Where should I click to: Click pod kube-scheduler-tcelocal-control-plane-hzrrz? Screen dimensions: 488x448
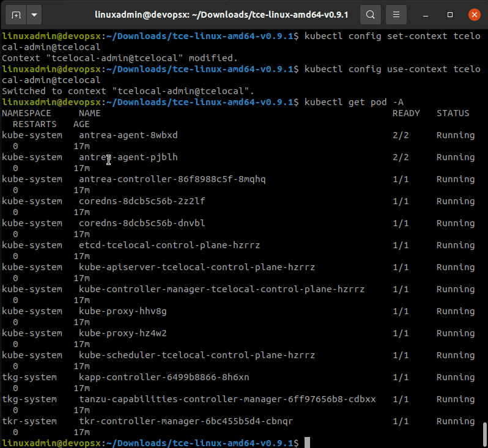(x=197, y=355)
